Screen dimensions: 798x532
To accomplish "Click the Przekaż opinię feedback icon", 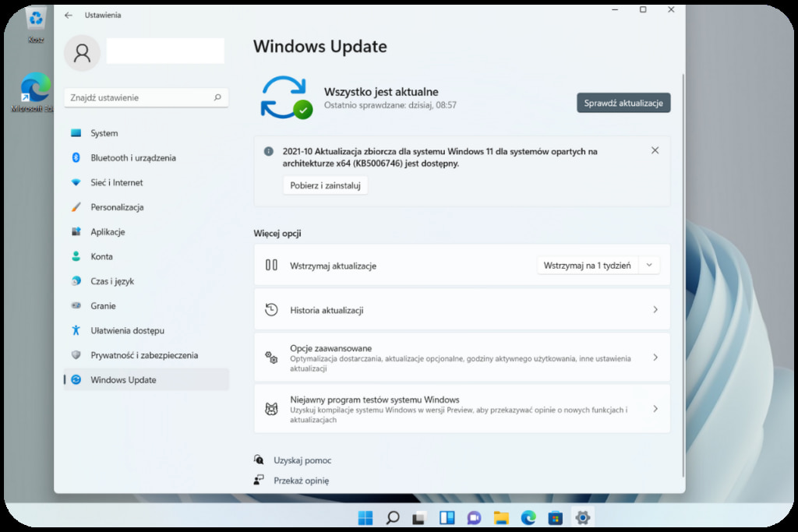I will coord(259,480).
